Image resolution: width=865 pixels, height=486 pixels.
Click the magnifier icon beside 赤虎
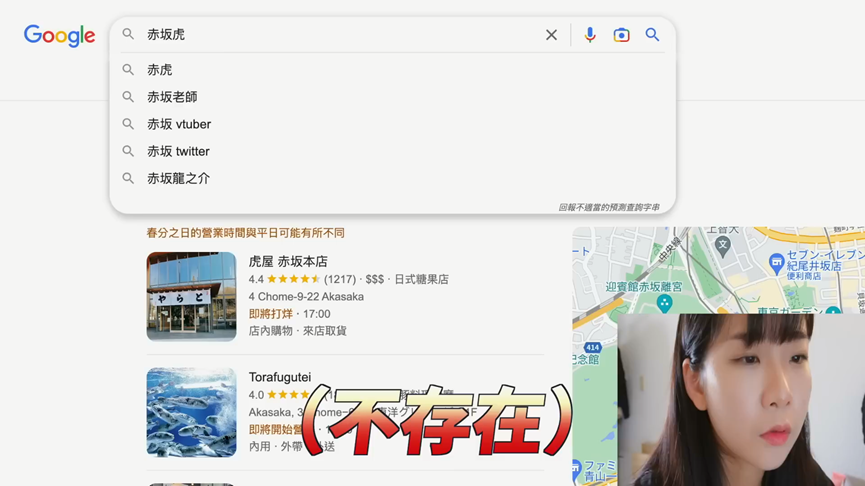point(128,70)
